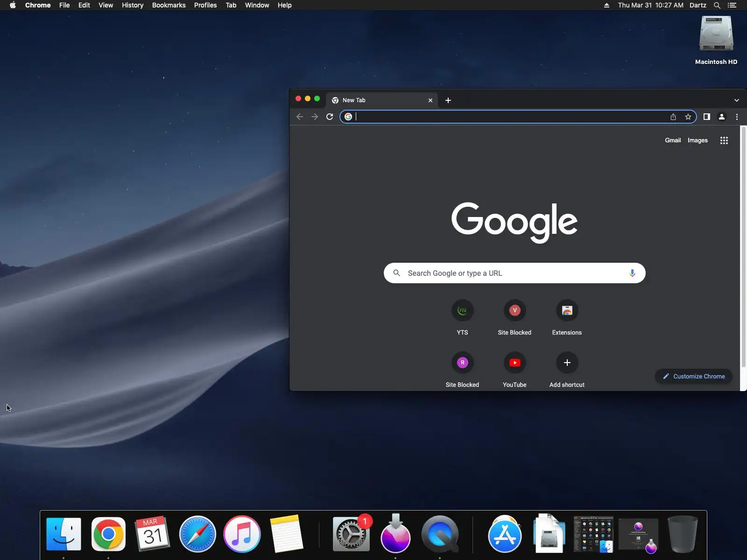Click Customize Chrome button
Image resolution: width=747 pixels, height=560 pixels.
694,376
